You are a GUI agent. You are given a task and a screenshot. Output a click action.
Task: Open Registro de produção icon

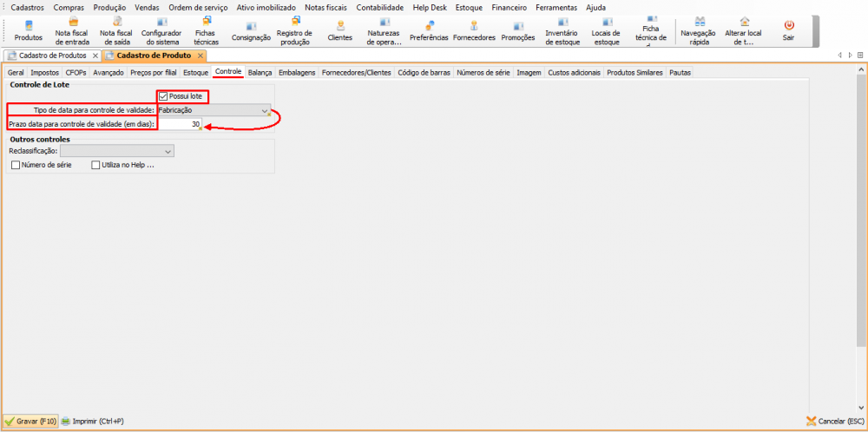click(x=295, y=29)
